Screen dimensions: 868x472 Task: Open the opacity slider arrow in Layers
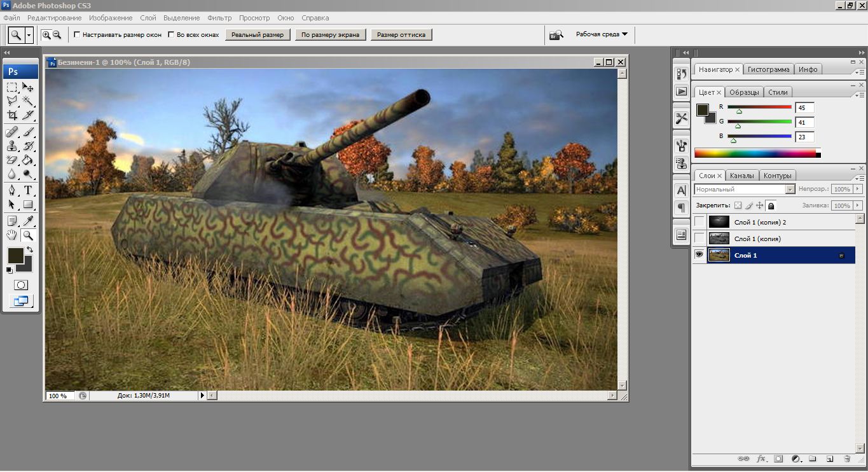858,189
